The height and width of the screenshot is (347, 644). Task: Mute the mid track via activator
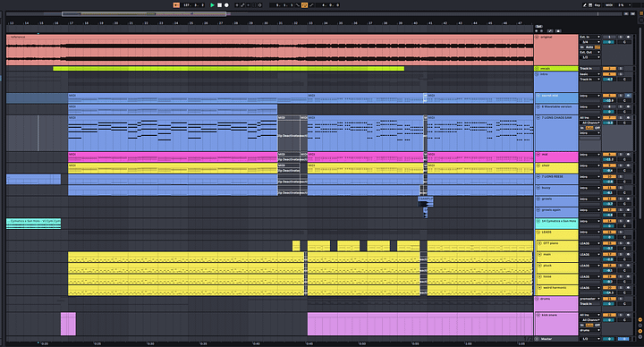click(x=609, y=155)
